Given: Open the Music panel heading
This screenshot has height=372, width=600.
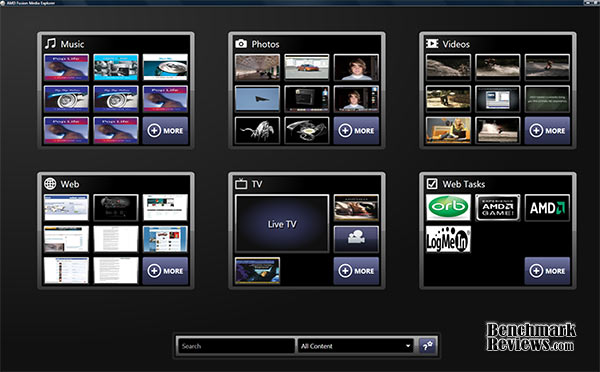Looking at the screenshot, I should (72, 44).
